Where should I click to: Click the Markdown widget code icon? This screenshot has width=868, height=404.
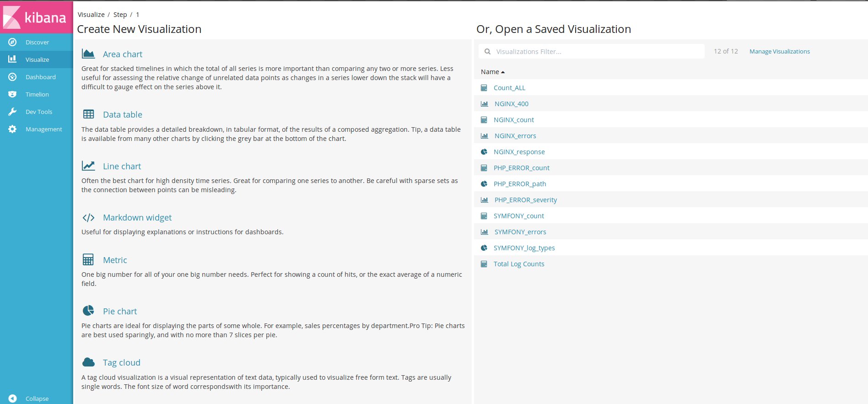tap(88, 217)
